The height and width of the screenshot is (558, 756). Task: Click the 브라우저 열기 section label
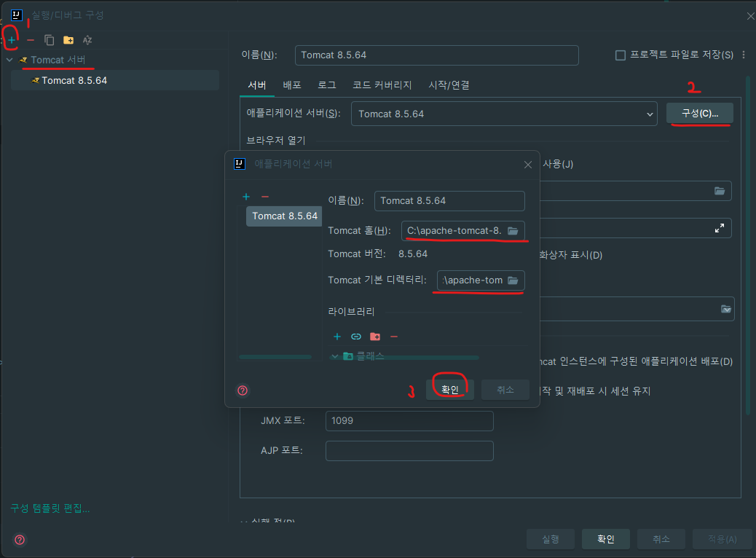[x=276, y=141]
